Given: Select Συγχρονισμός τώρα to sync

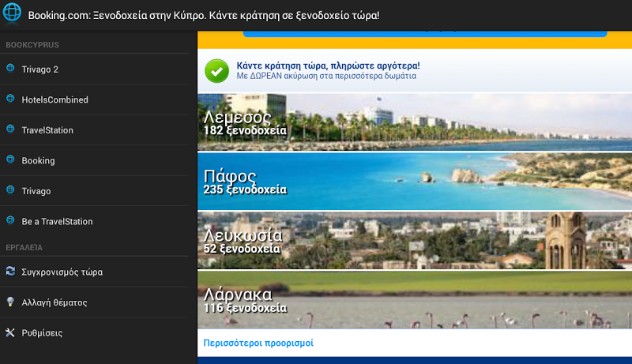Looking at the screenshot, I should click(x=94, y=272).
